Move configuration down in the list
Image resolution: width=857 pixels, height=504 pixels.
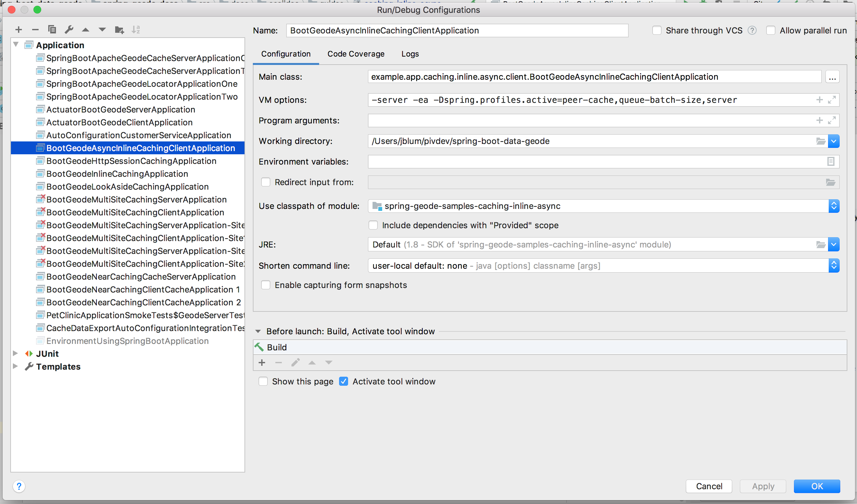point(102,30)
